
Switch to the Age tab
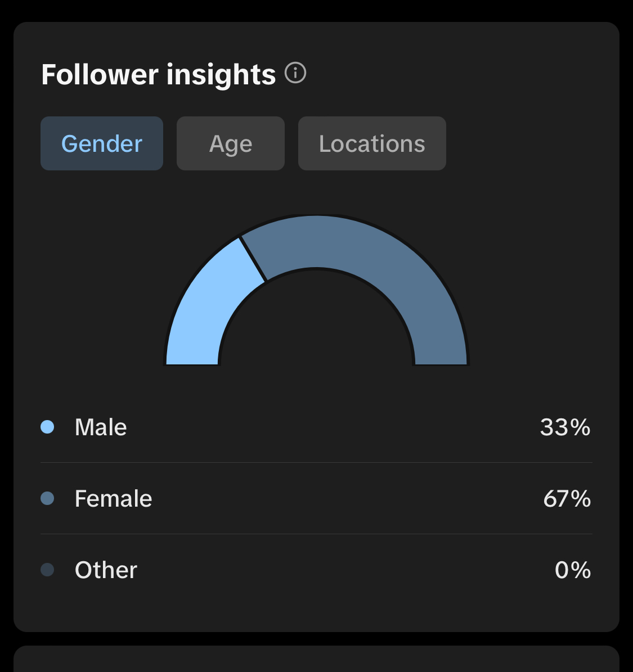231,143
